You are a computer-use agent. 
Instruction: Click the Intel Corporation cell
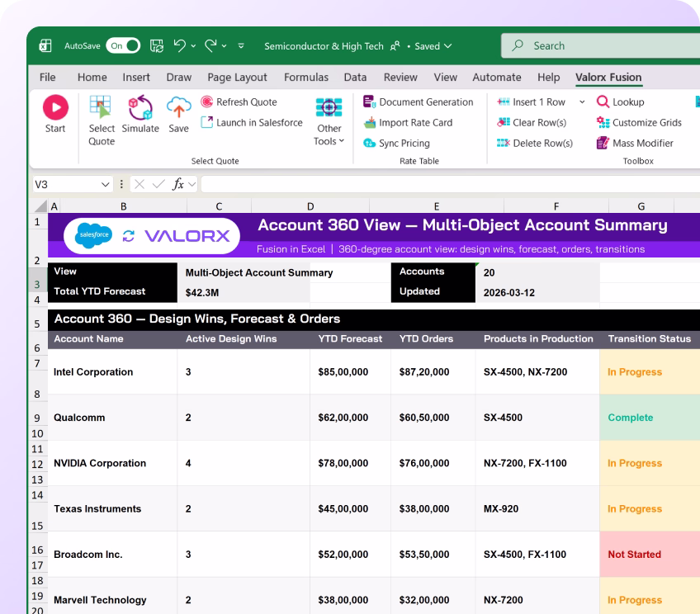pyautogui.click(x=112, y=371)
